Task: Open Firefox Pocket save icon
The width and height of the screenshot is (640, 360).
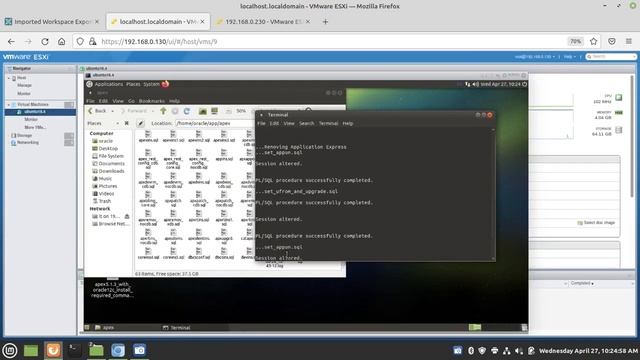Action: tap(612, 41)
